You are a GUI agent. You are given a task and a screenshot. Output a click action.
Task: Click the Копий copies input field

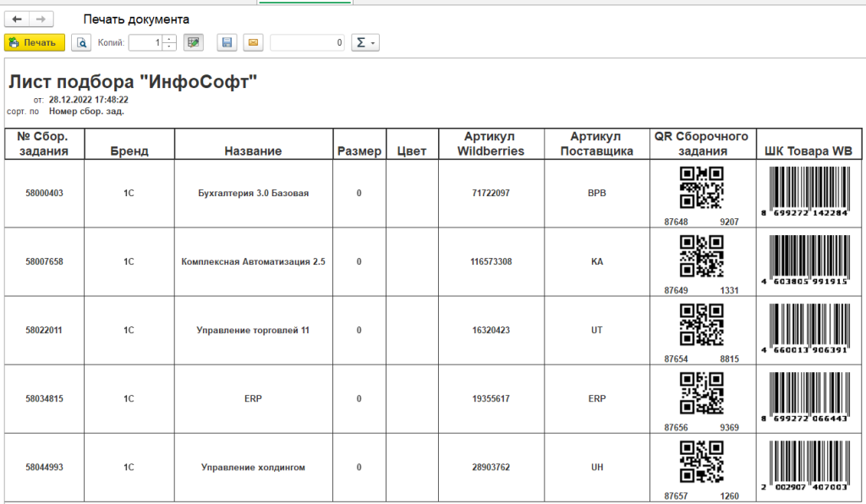pyautogui.click(x=145, y=42)
